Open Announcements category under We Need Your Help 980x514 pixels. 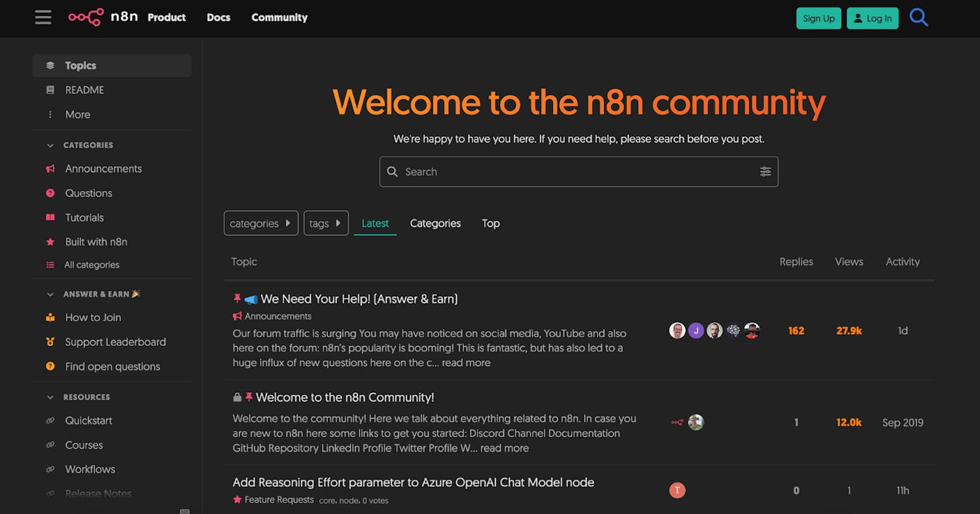[272, 316]
